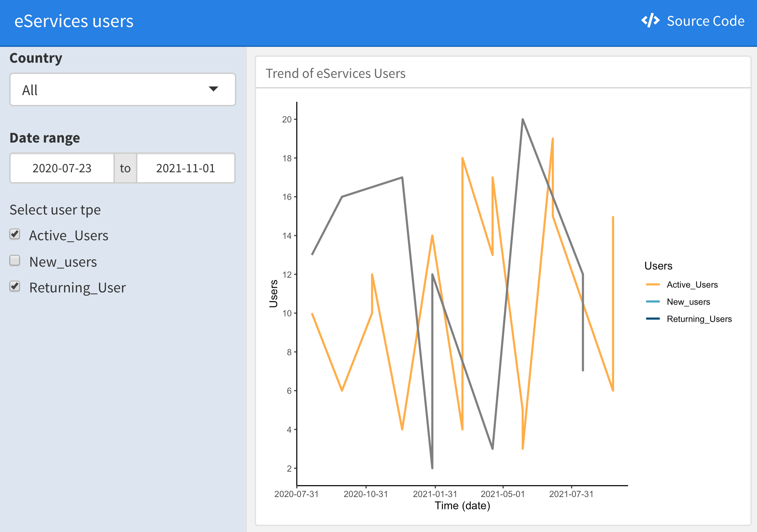Click the Trend of eServices Users heading

[x=336, y=73]
